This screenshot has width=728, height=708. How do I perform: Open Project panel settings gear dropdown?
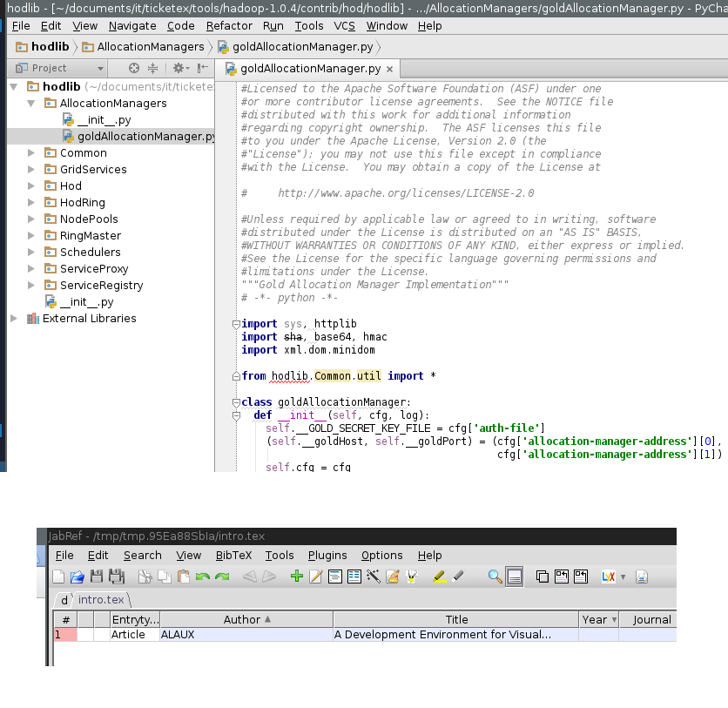[x=180, y=68]
